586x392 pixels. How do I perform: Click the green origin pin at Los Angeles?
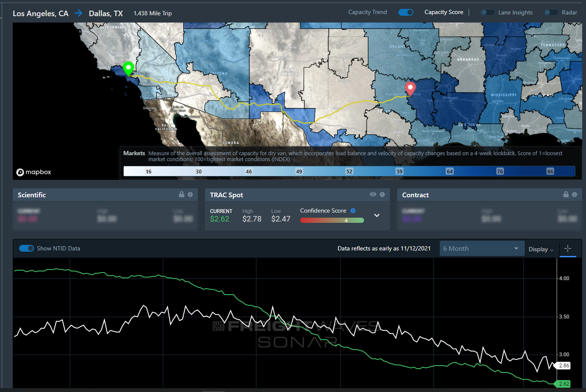pyautogui.click(x=128, y=68)
